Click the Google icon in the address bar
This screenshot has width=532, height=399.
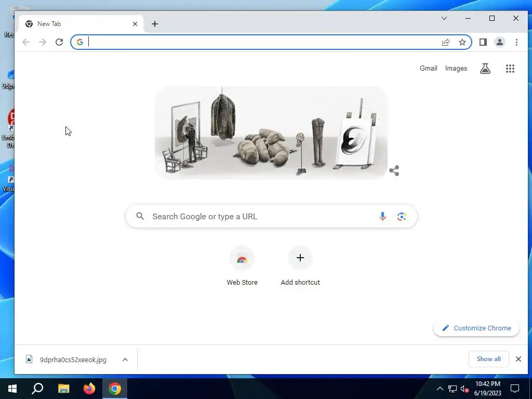(x=79, y=42)
